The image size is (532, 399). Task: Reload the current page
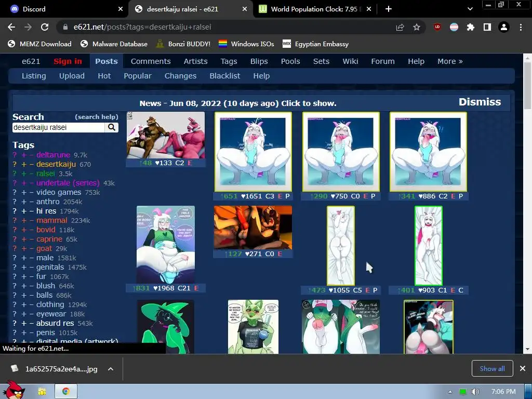[45, 27]
